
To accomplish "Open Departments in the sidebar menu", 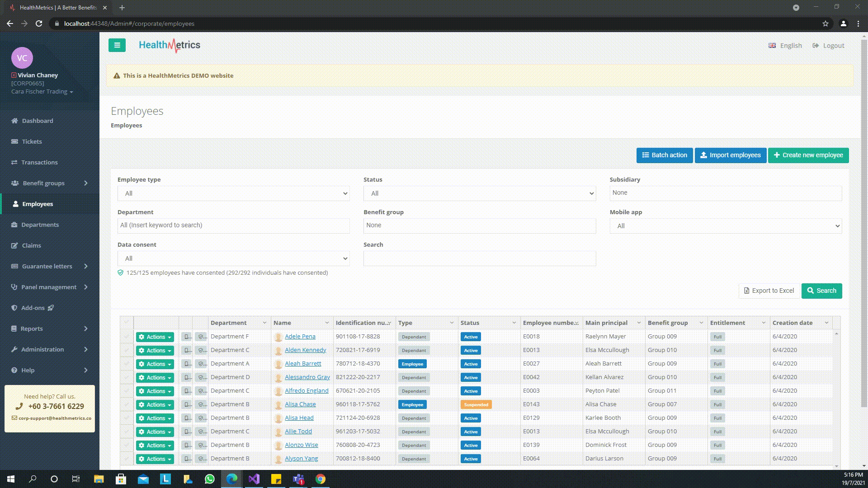I will click(40, 225).
